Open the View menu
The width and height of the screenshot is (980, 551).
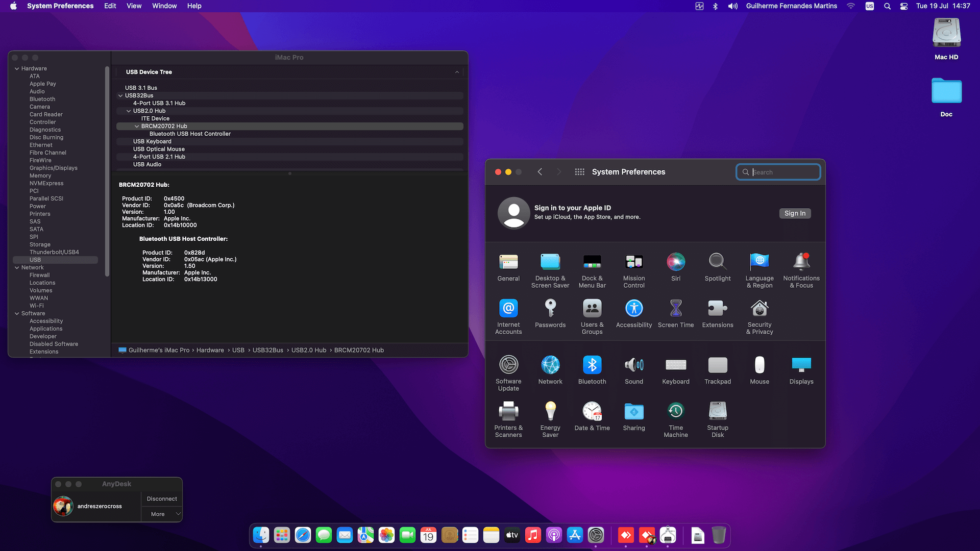tap(134, 6)
